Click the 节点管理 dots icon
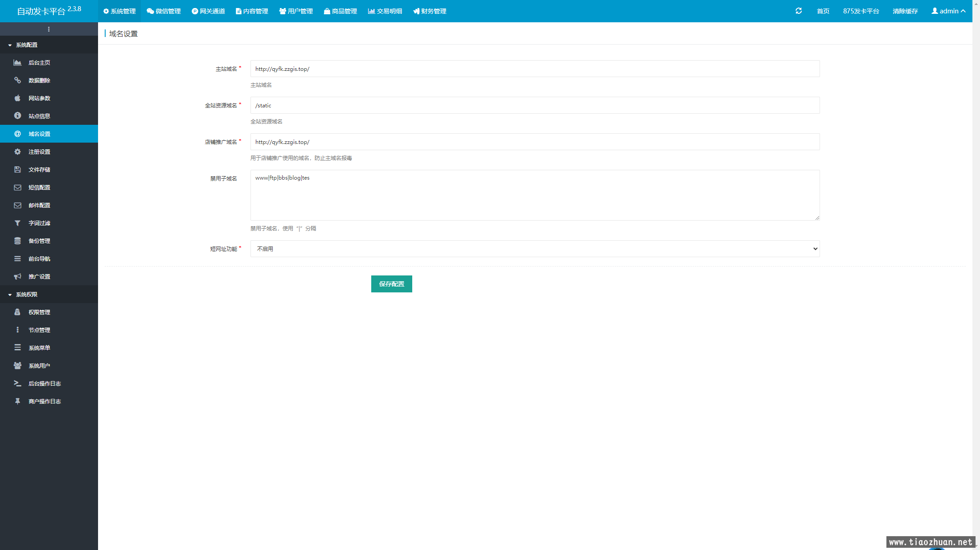 tap(17, 330)
